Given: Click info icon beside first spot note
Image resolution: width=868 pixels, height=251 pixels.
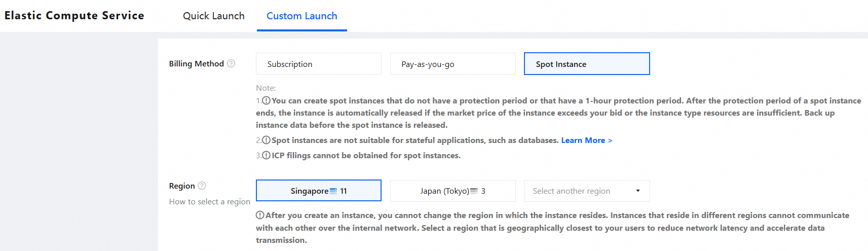Looking at the screenshot, I should point(266,100).
